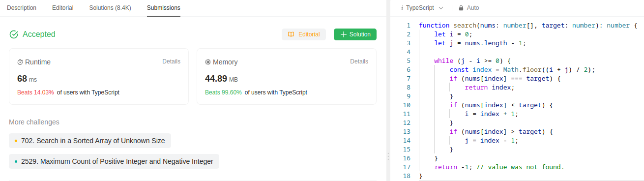Open 2529. Maximum Count of Positive Integer link
This screenshot has width=644, height=181.
pyautogui.click(x=114, y=161)
